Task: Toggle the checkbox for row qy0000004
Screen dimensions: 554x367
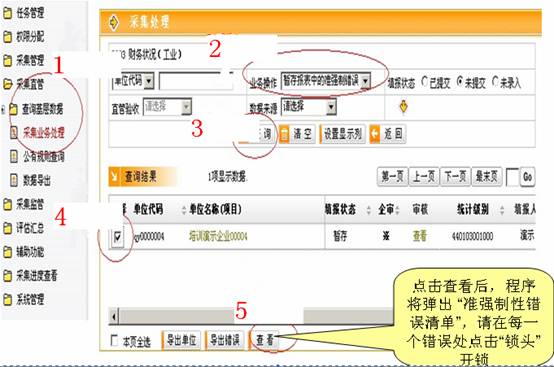Action: pos(117,236)
